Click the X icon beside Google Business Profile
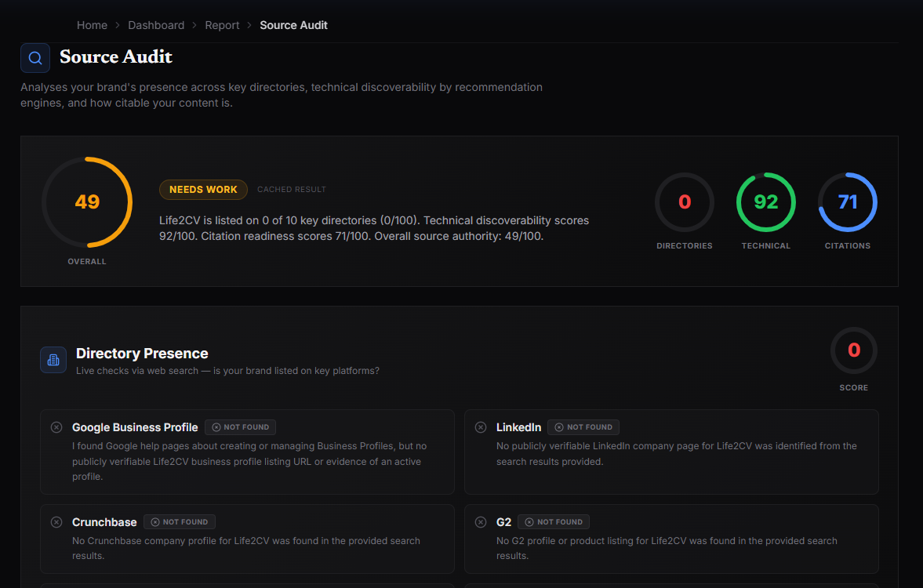 (56, 427)
